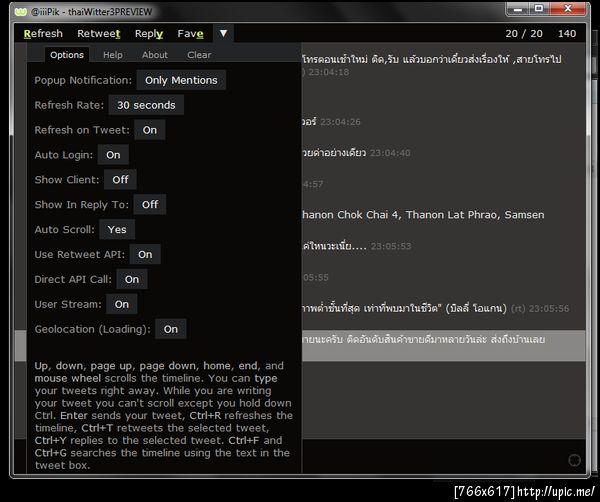Click the 140 character counter
The image size is (600, 502).
[x=567, y=34]
